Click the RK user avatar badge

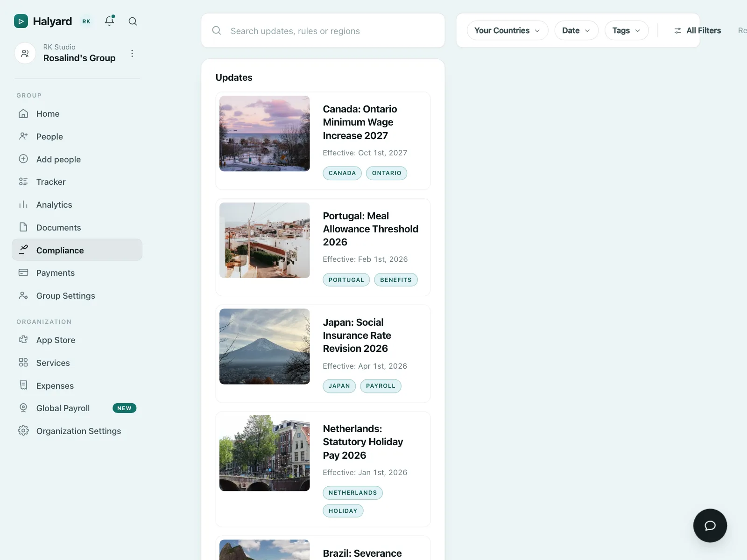(x=86, y=21)
